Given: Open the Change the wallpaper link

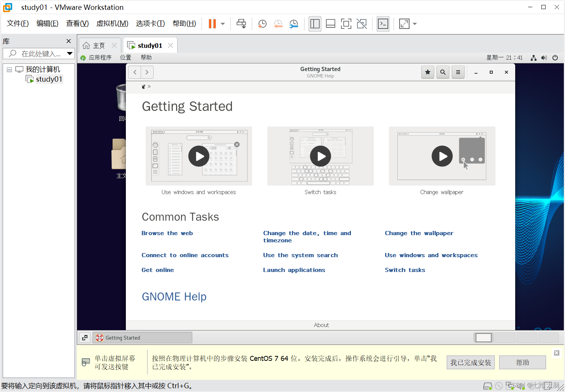Looking at the screenshot, I should [419, 233].
